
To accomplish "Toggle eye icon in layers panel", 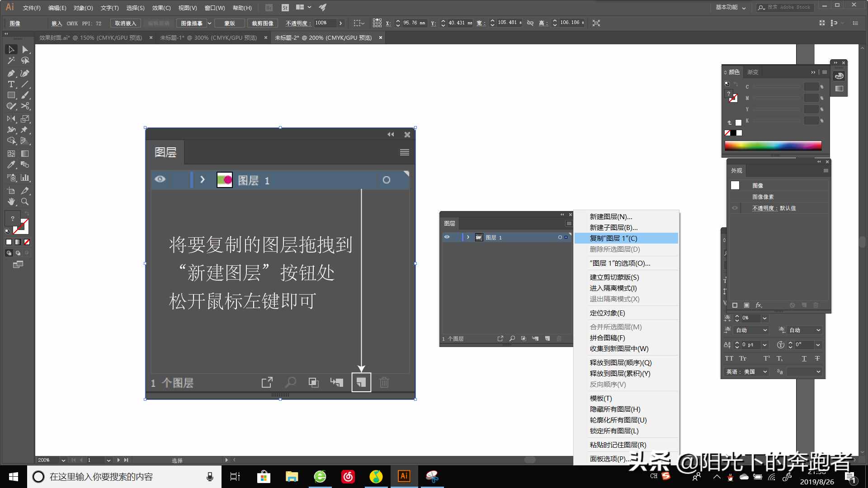I will (160, 179).
